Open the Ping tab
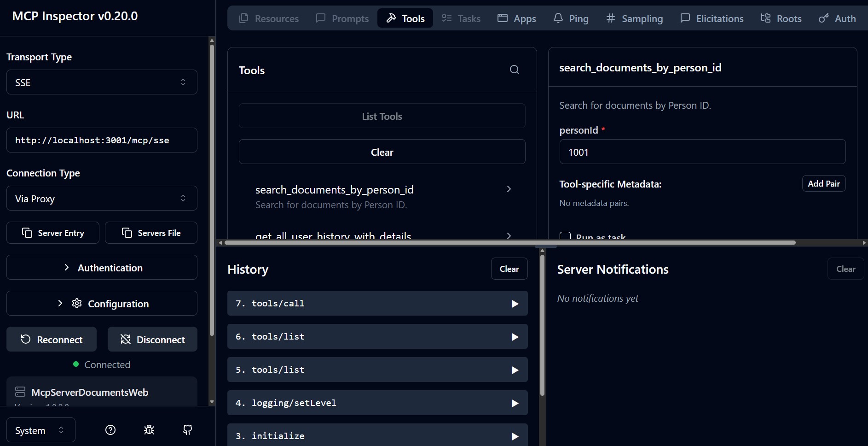Viewport: 868px width, 446px height. tap(571, 18)
